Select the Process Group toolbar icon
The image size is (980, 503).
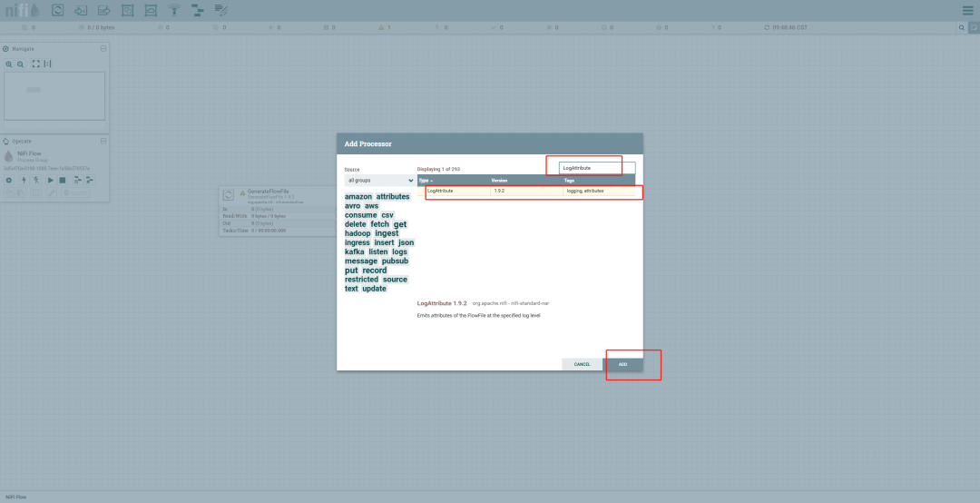(x=128, y=10)
